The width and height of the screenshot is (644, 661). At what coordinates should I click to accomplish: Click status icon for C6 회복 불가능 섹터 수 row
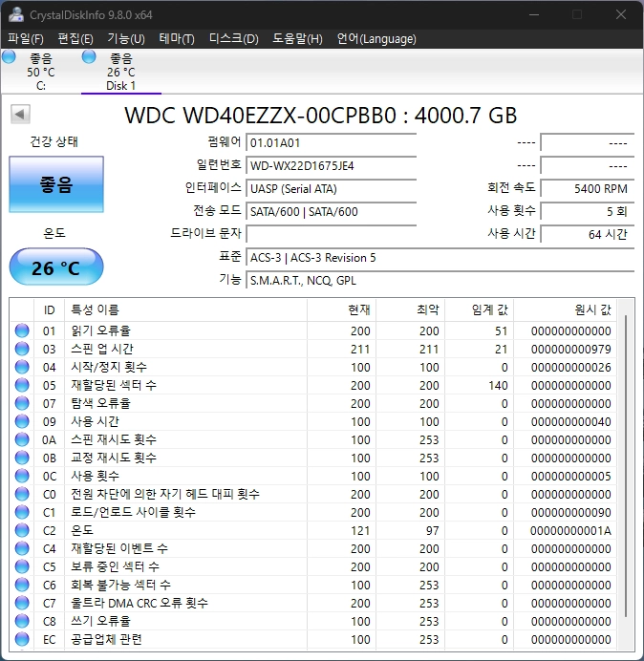pyautogui.click(x=22, y=585)
